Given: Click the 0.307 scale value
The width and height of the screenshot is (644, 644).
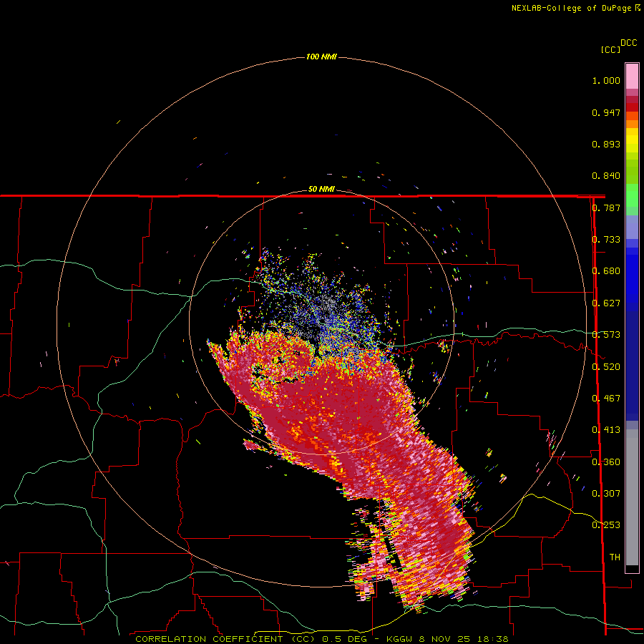Looking at the screenshot, I should pos(606,494).
